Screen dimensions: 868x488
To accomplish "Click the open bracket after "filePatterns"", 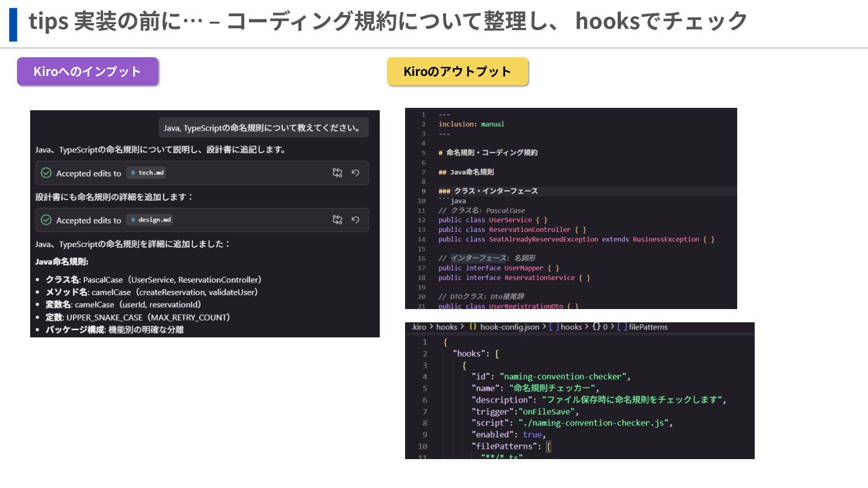I will (x=549, y=446).
